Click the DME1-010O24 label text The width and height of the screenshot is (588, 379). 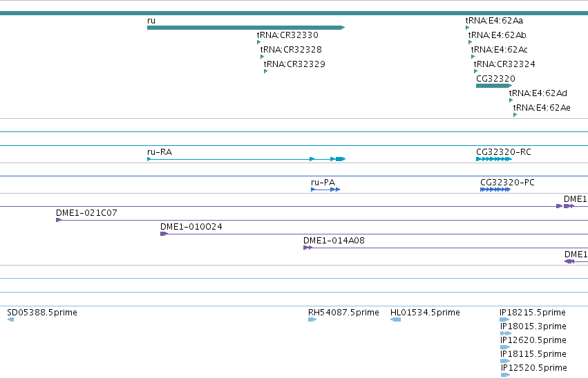click(x=191, y=227)
